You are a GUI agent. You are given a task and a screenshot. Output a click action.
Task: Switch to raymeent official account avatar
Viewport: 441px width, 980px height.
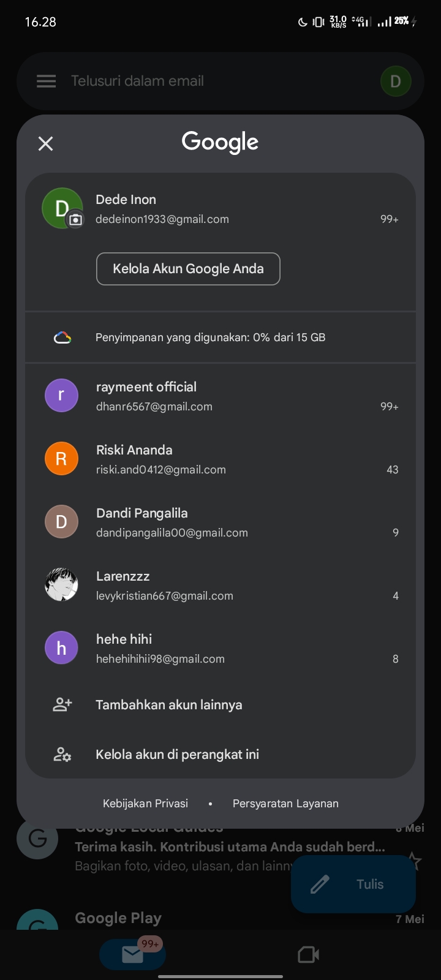[61, 395]
